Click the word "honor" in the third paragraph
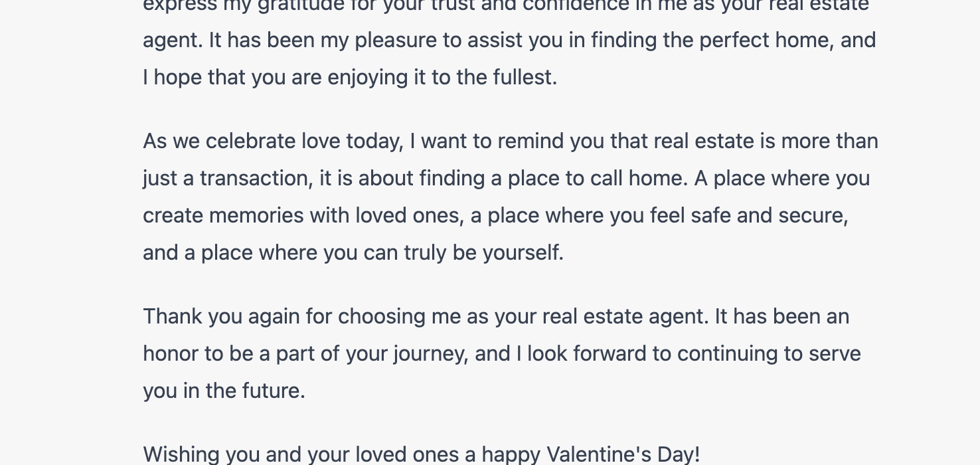Image resolution: width=980 pixels, height=465 pixels. (x=171, y=354)
